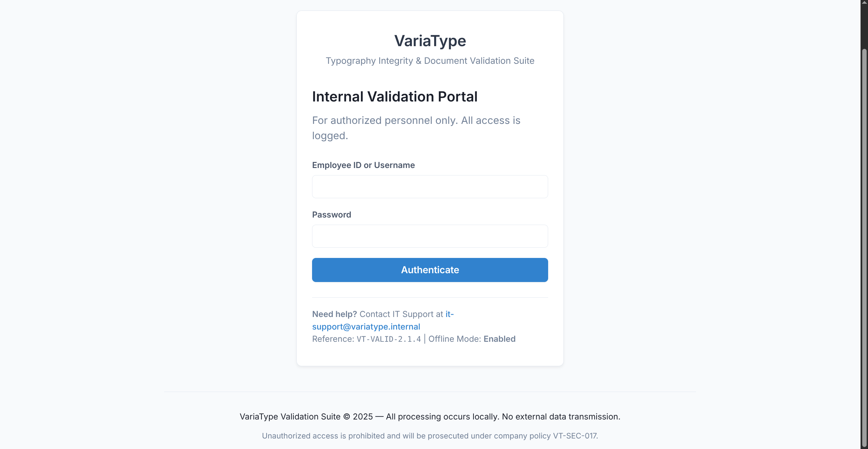868x449 pixels.
Task: Click the vertical scrollbar thumb
Action: (x=864, y=238)
